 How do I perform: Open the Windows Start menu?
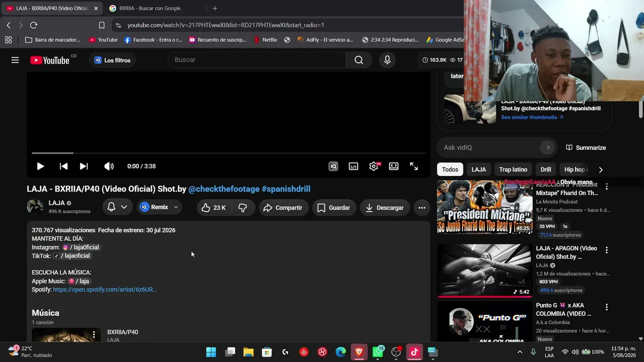click(x=211, y=352)
